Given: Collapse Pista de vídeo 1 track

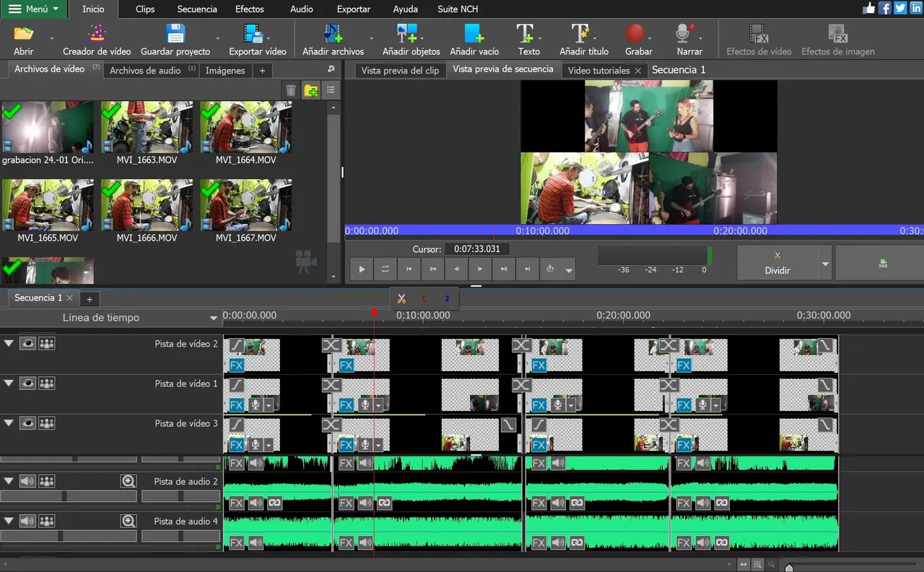Looking at the screenshot, I should (x=9, y=383).
